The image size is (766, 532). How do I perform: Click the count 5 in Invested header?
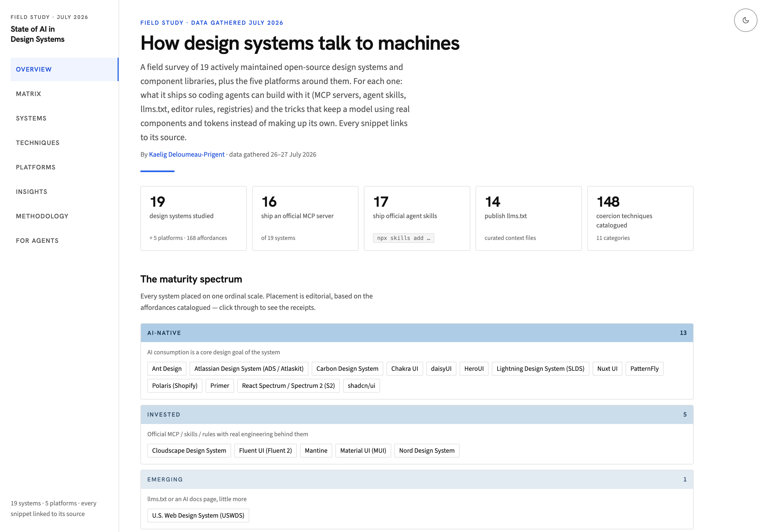[685, 414]
